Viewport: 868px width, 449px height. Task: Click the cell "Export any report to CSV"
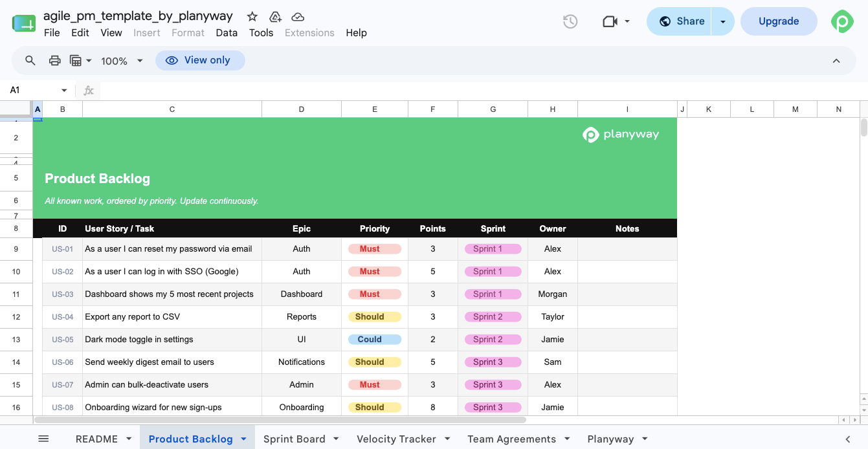(x=172, y=317)
